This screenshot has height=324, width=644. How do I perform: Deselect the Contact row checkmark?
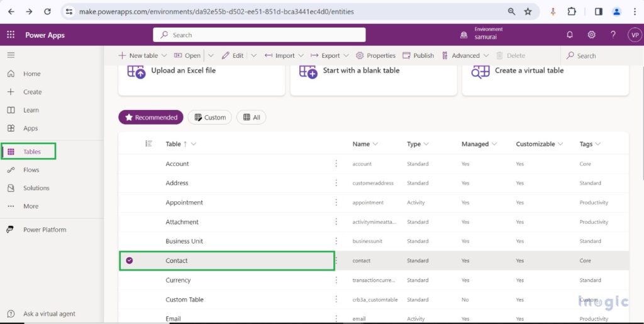[130, 260]
